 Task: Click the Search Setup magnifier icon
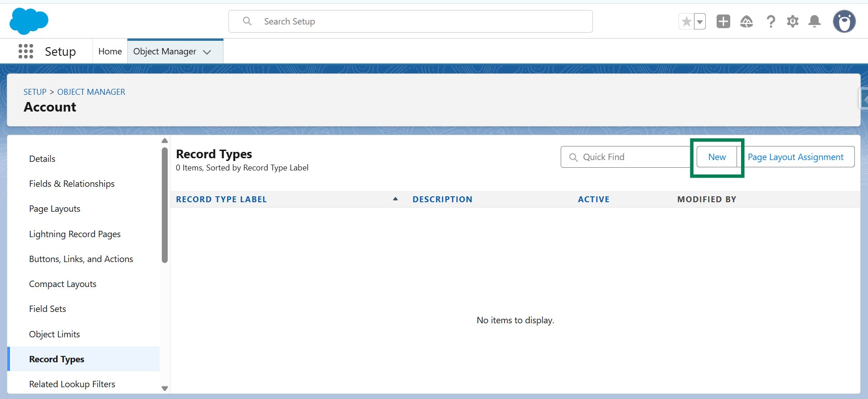(247, 21)
